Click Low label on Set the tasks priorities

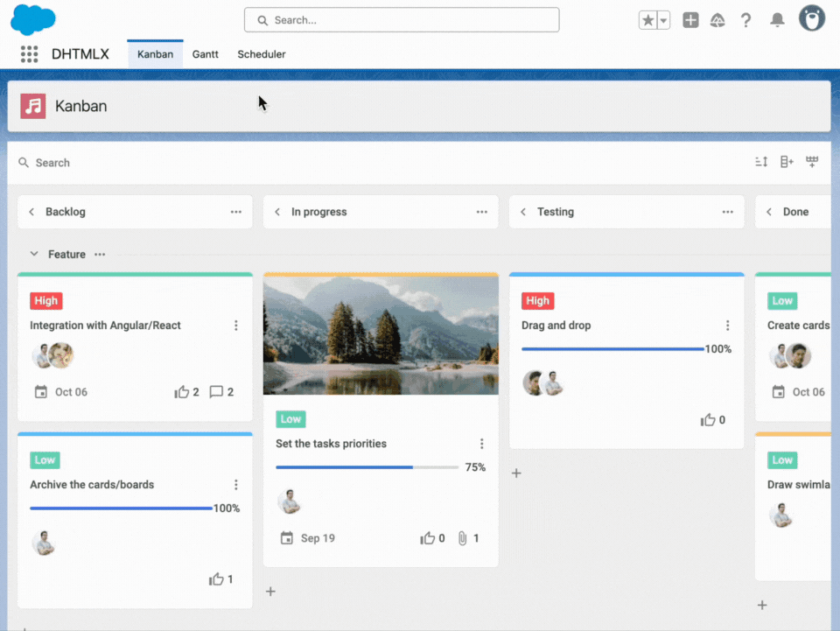click(290, 419)
